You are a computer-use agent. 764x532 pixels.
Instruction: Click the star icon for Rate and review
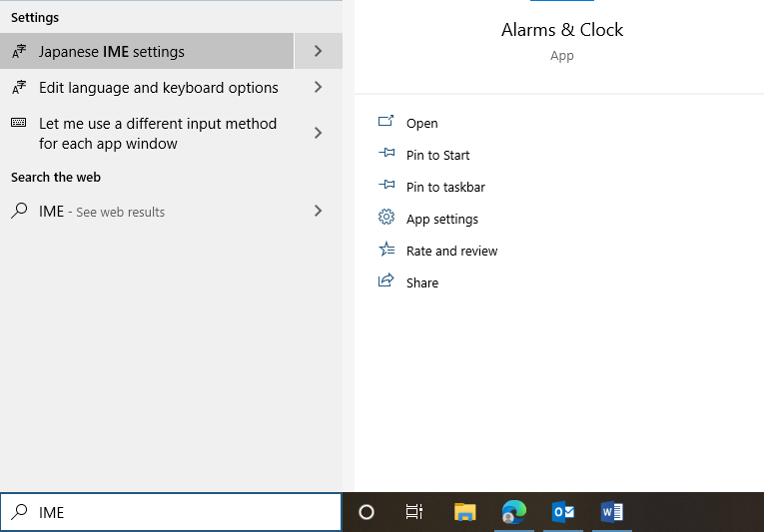tap(386, 251)
